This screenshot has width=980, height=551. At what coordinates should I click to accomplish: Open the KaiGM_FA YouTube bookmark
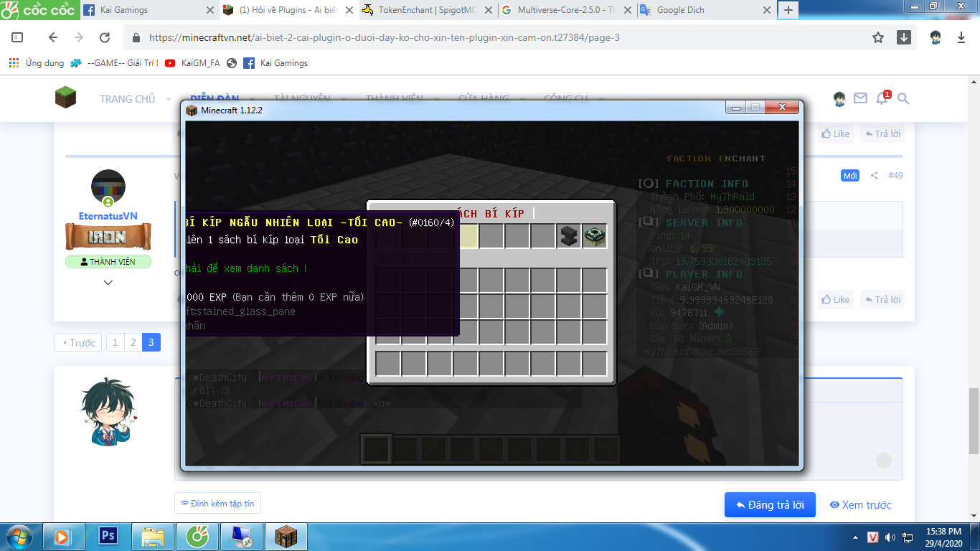tap(192, 63)
